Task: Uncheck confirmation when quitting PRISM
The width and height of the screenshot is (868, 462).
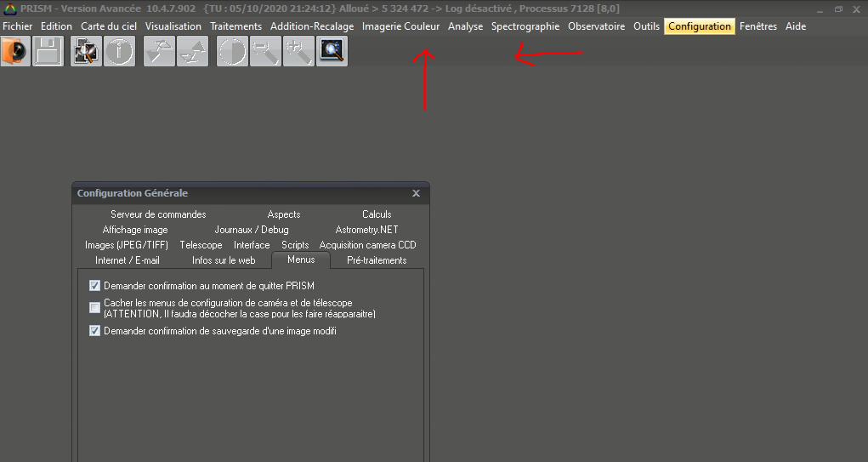Action: (x=95, y=286)
